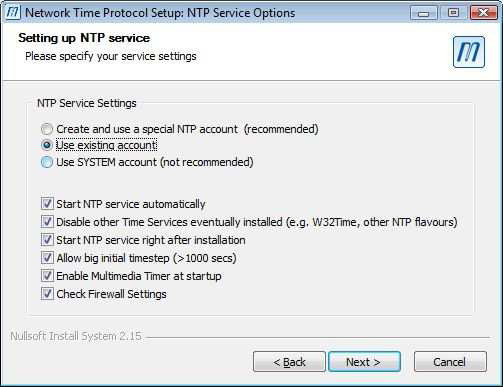Minimize the setup window
Screen dimensions: 503x387
point(424,13)
